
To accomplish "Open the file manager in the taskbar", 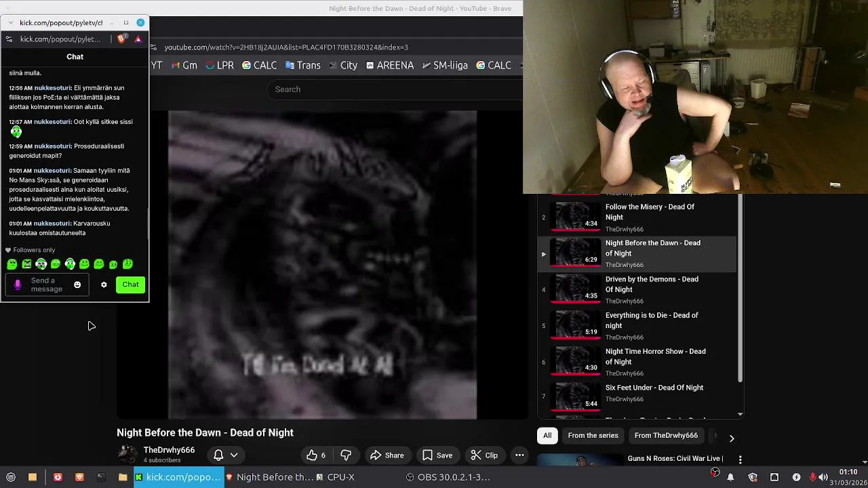I will click(33, 477).
